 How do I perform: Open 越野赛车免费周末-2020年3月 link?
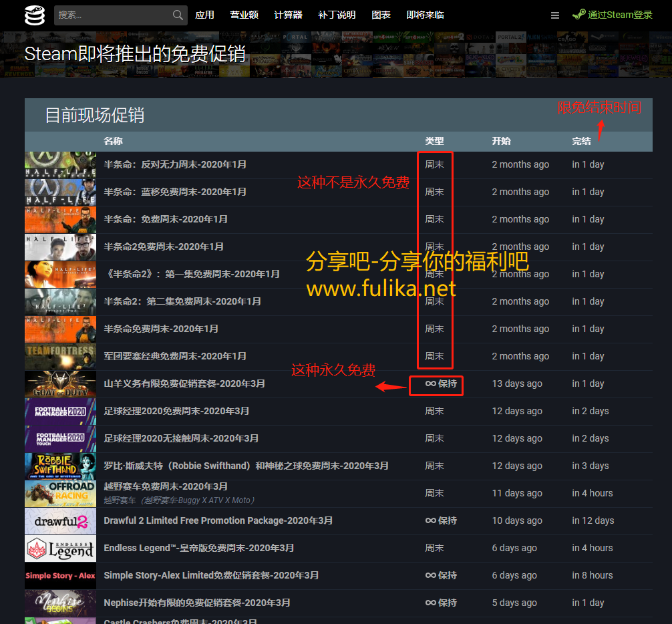tap(166, 487)
